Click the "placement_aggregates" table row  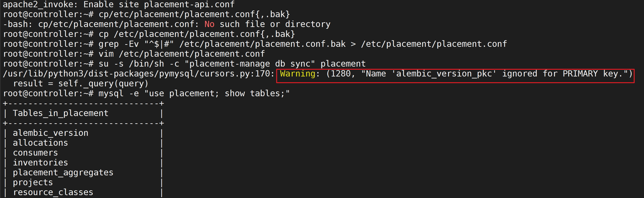click(x=63, y=173)
